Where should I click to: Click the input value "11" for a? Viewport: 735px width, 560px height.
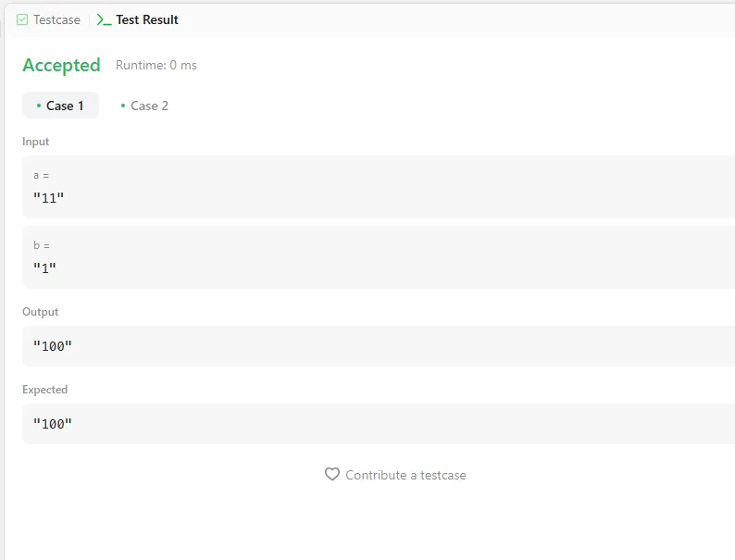pos(49,197)
